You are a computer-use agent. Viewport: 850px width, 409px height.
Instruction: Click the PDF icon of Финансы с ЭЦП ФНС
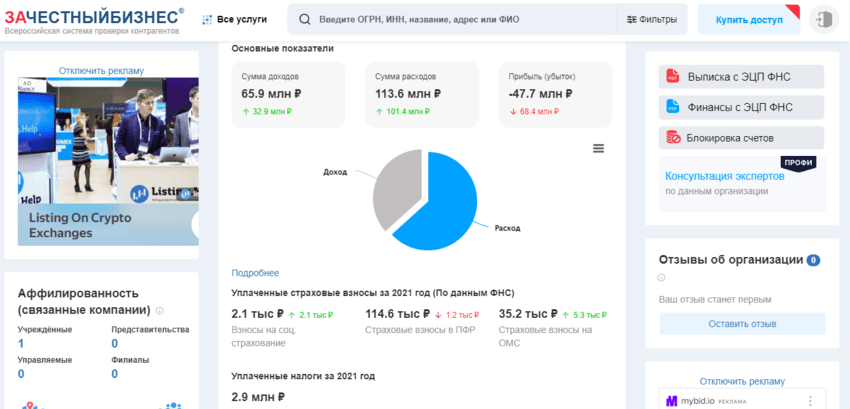pos(672,107)
